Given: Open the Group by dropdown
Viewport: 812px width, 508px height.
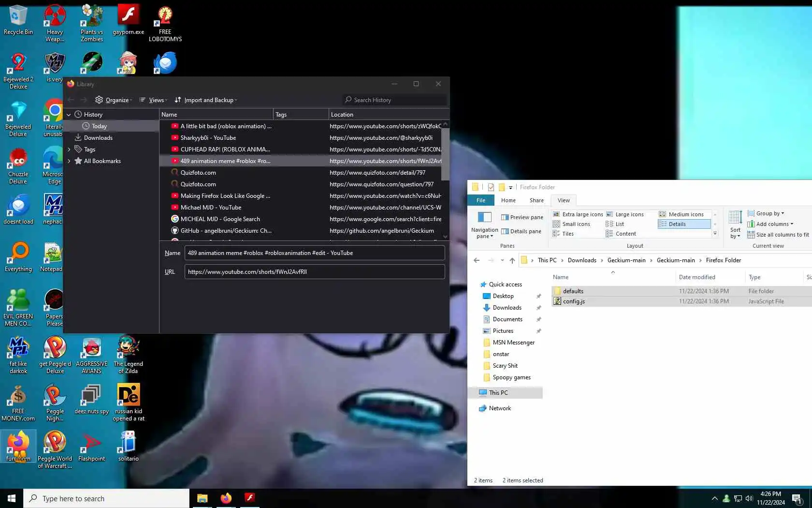Looking at the screenshot, I should point(766,213).
